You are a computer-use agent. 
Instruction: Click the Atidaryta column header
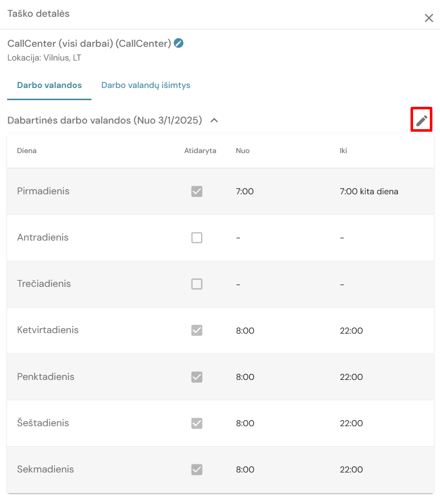(200, 151)
